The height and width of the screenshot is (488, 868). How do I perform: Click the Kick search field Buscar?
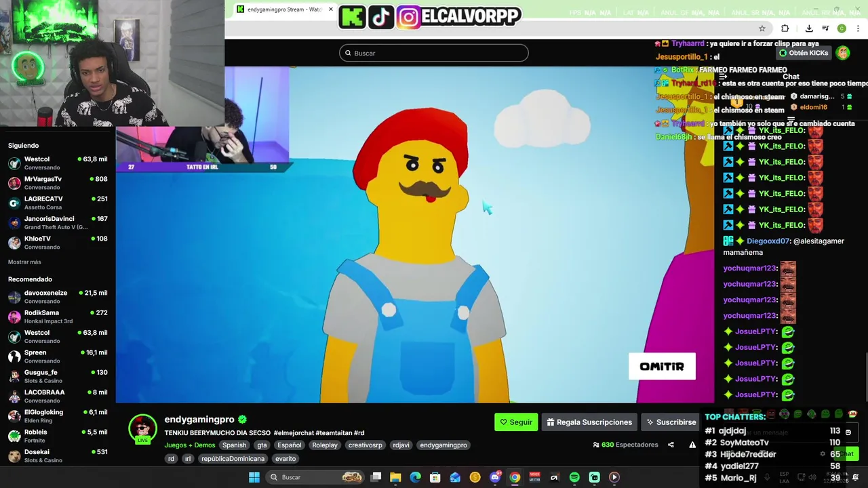434,53
